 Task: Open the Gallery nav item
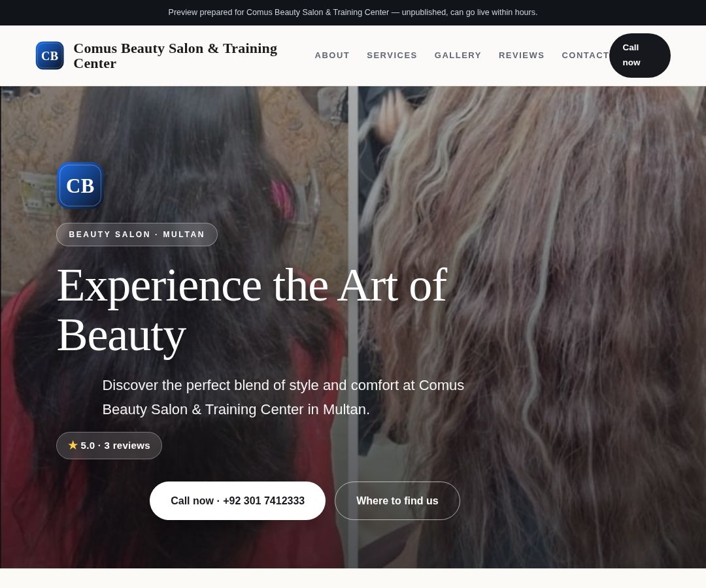coord(458,56)
